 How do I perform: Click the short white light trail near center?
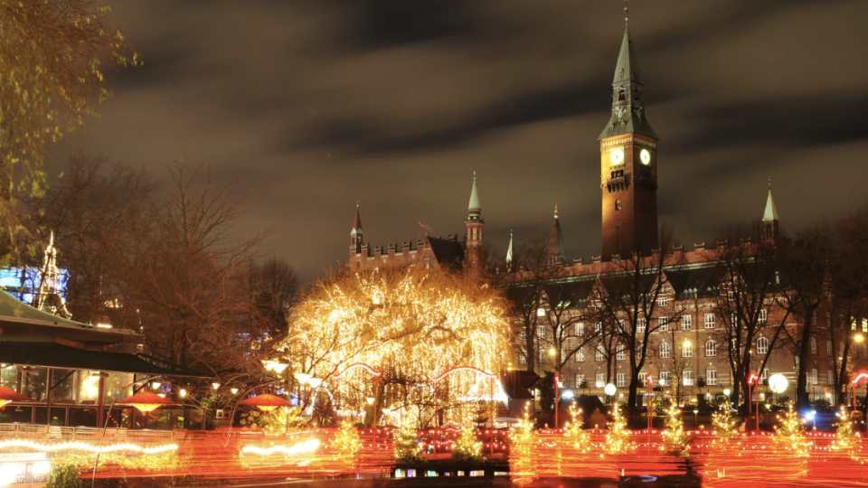(280, 447)
